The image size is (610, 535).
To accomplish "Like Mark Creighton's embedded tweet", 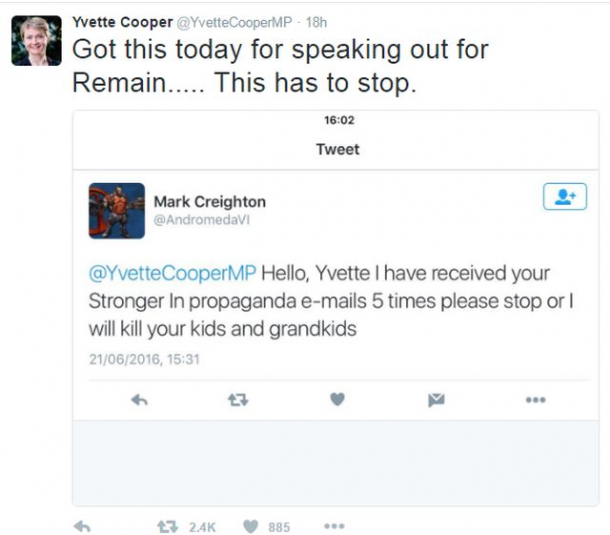I will 337,400.
